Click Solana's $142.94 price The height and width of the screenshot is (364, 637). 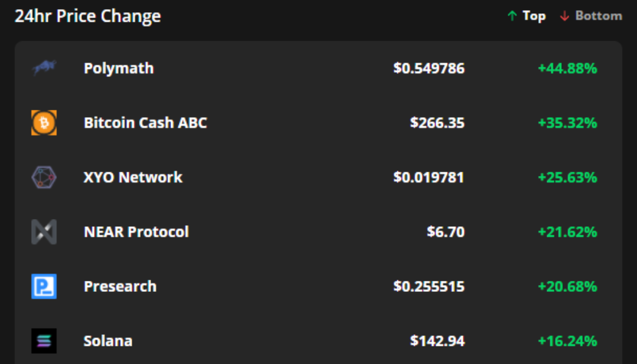pos(437,341)
